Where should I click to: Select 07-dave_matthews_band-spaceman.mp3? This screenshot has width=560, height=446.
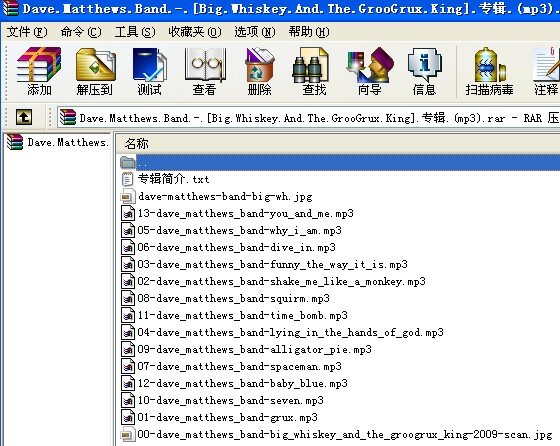point(239,366)
